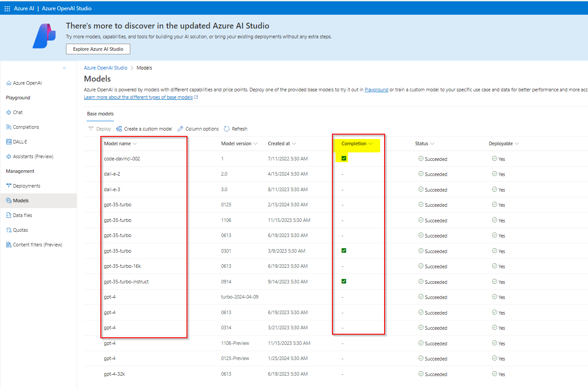The width and height of the screenshot is (588, 389).
Task: Toggle the Completion checkbox for gpt-35-turbo 0301
Action: (343, 250)
